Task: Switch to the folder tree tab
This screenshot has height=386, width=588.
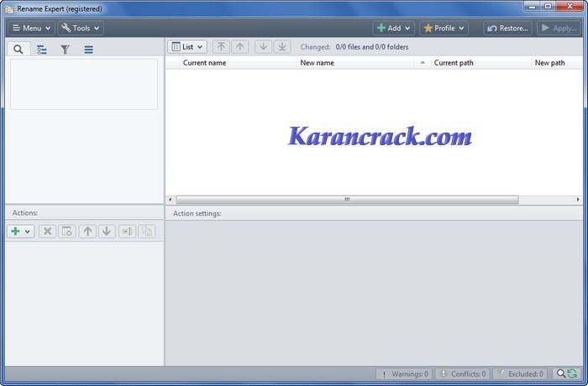Action: tap(42, 50)
